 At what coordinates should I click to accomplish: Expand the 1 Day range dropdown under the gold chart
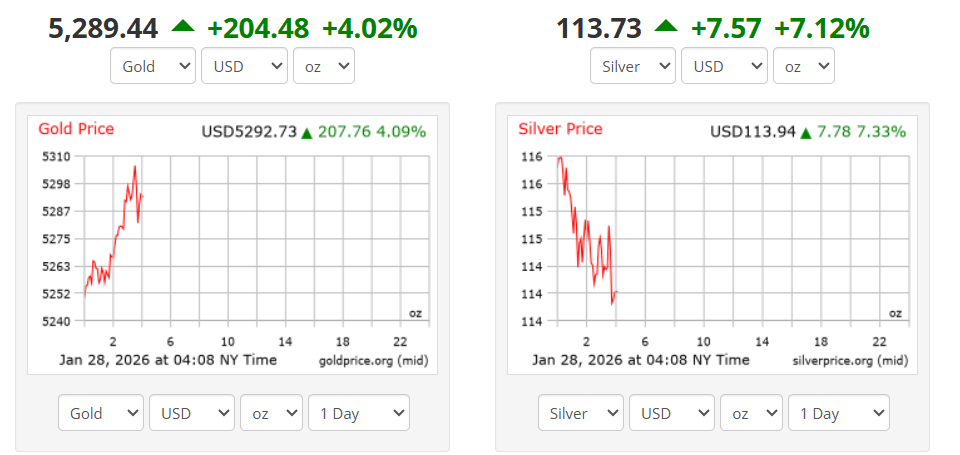click(x=358, y=413)
